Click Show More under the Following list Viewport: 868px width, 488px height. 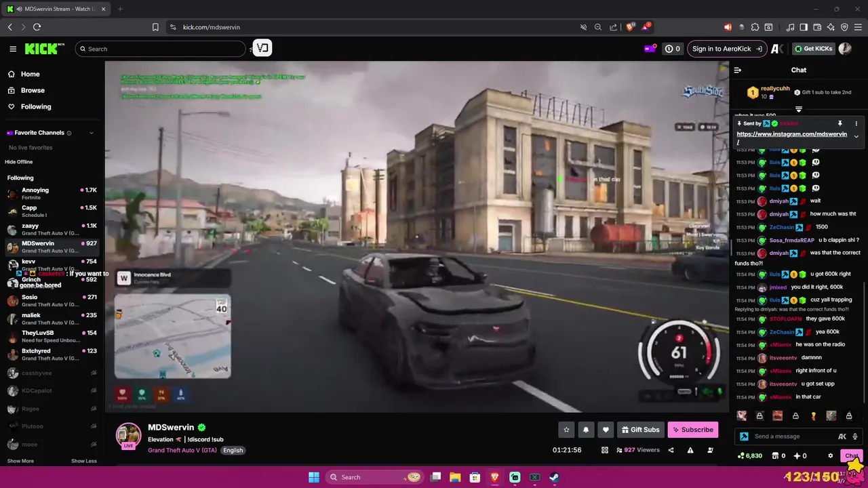pyautogui.click(x=20, y=461)
